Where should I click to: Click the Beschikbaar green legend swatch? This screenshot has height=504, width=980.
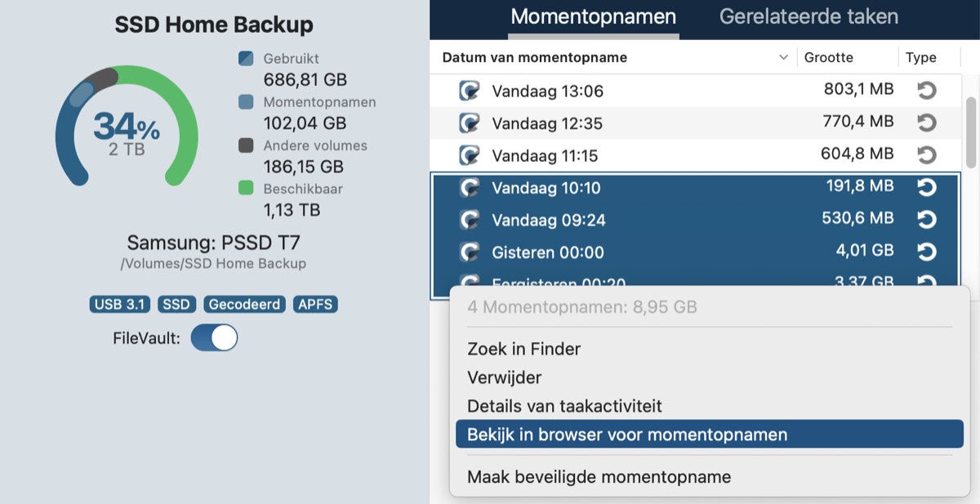pos(246,189)
